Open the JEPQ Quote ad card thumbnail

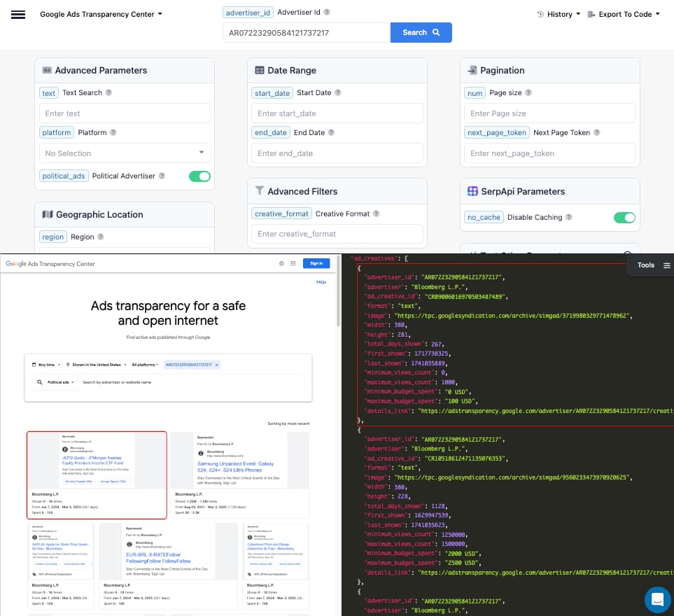click(x=97, y=461)
